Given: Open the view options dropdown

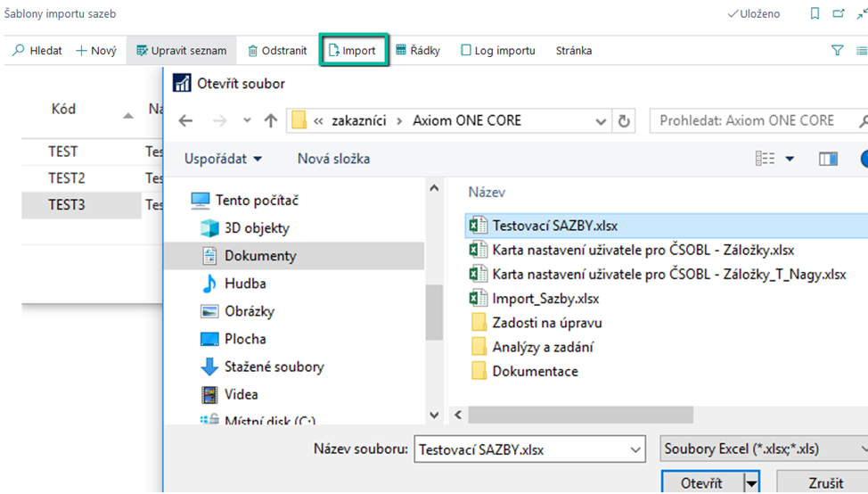Looking at the screenshot, I should 790,159.
